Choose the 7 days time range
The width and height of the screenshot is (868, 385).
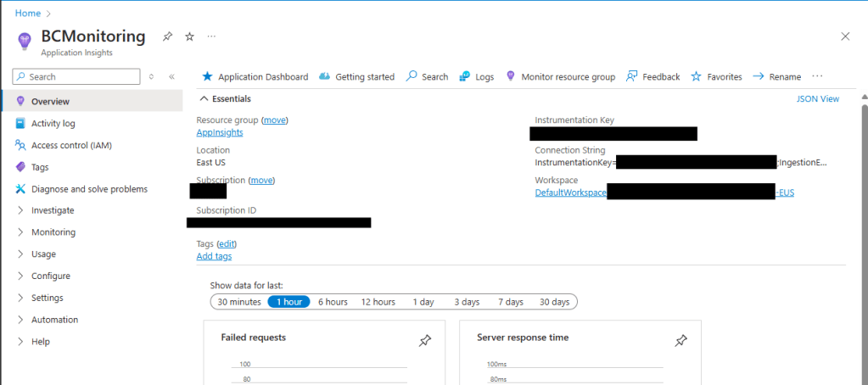pyautogui.click(x=510, y=302)
